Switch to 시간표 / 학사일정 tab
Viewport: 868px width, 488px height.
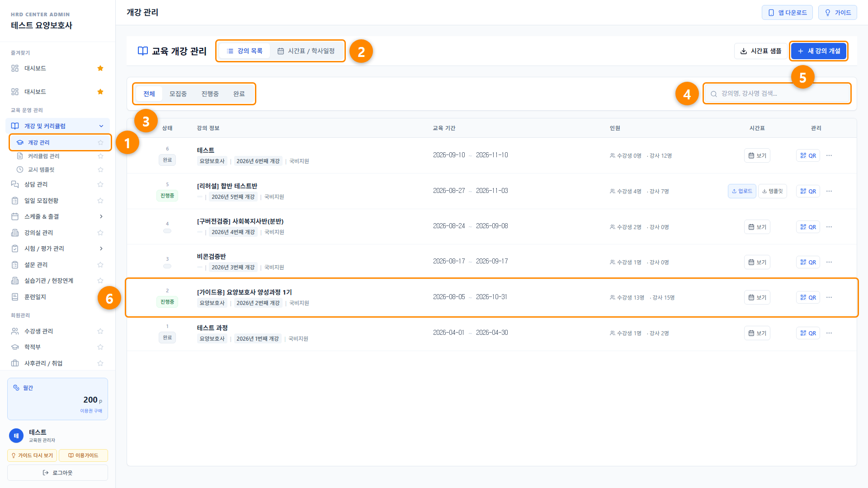306,51
